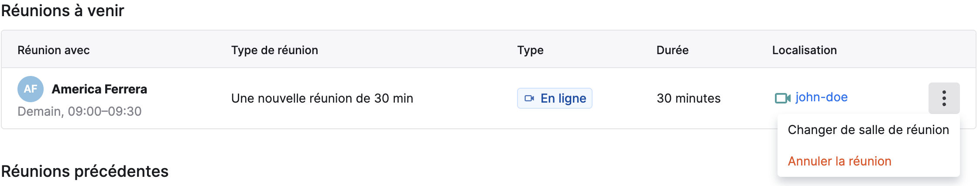This screenshot has width=980, height=186.
Task: Click the green video camera icon by john-doe
Action: (782, 98)
